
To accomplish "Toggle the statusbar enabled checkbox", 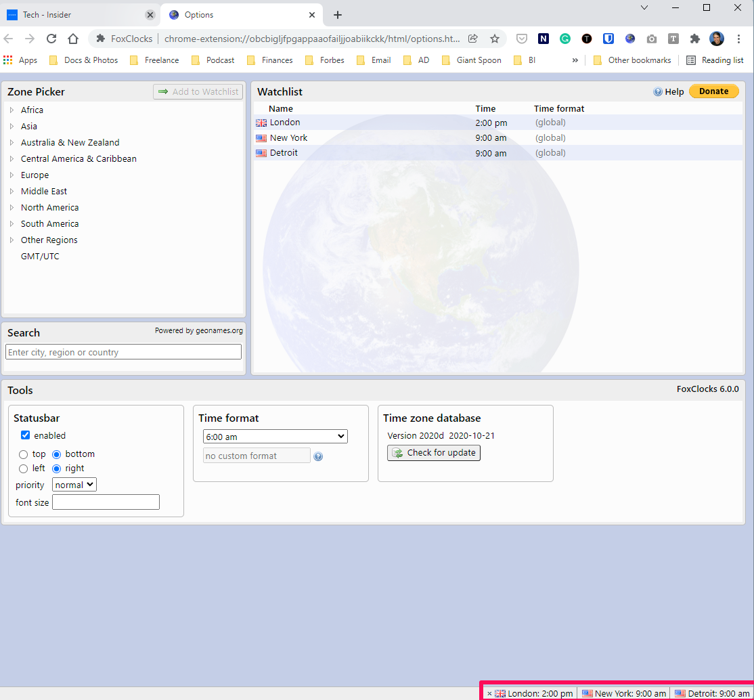I will tap(26, 435).
